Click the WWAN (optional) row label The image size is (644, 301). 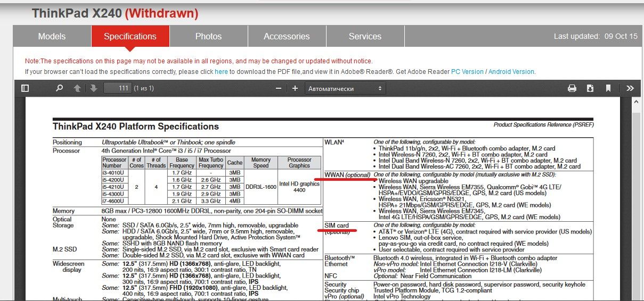[347, 174]
